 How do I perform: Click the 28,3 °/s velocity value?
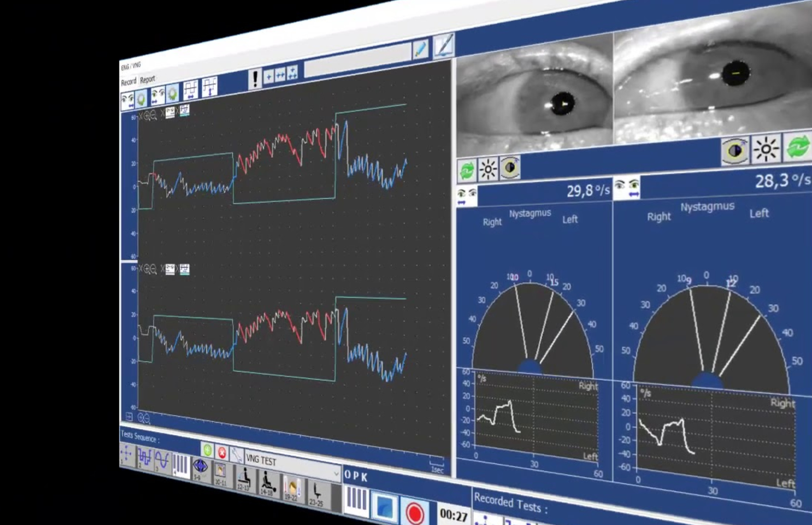pyautogui.click(x=782, y=181)
